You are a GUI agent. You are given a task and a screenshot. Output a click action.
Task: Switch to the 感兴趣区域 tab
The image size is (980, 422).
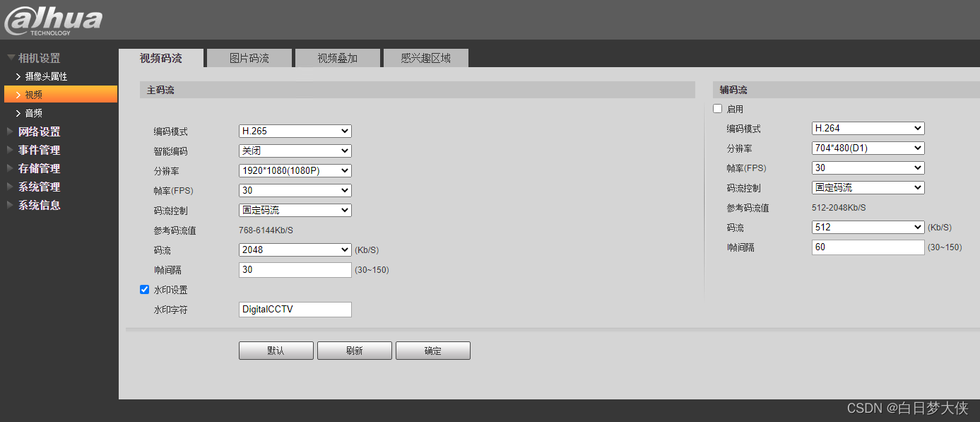click(x=426, y=58)
